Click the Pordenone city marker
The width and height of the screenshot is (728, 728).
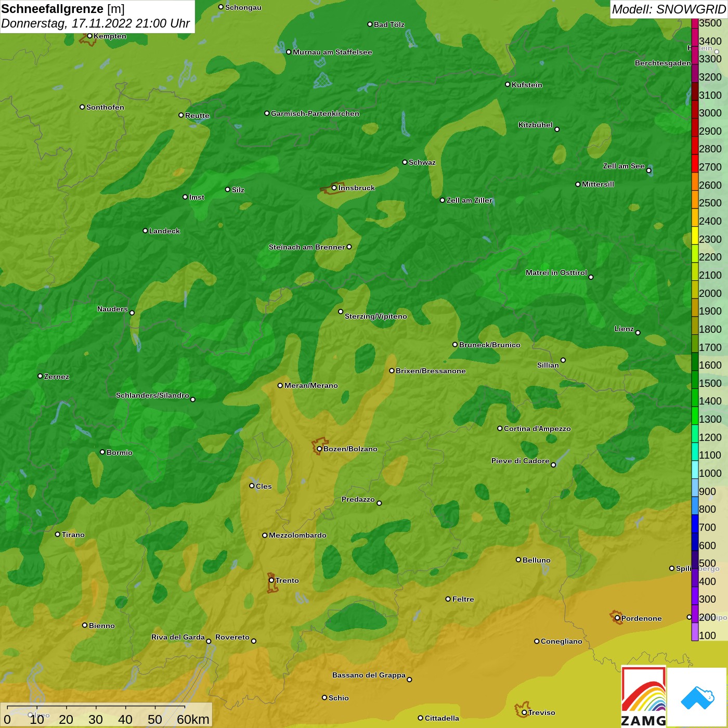click(x=617, y=618)
